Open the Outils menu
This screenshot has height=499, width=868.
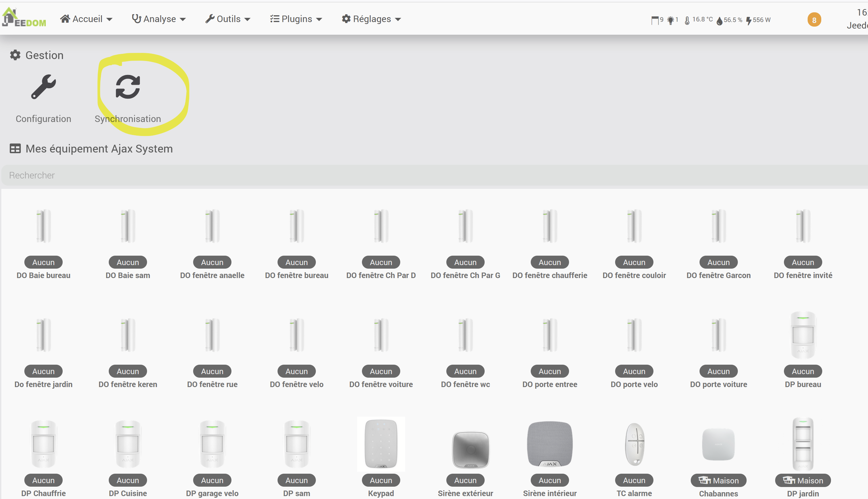pos(228,19)
